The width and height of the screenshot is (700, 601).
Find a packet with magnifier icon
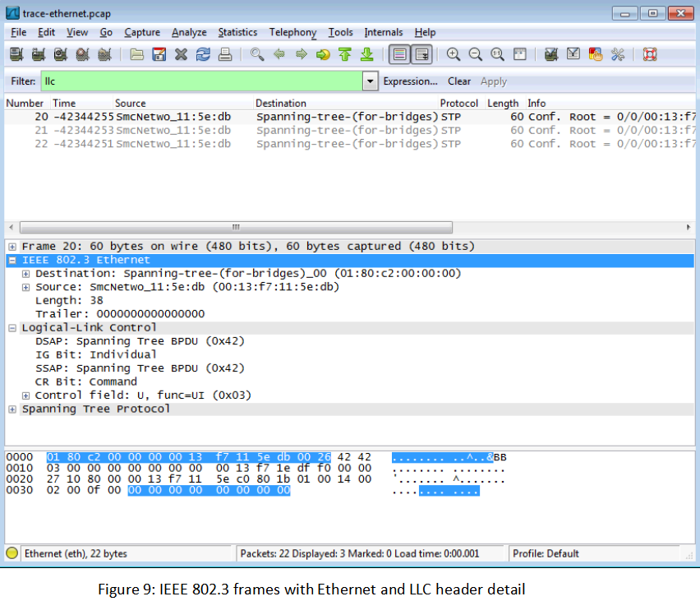[x=256, y=54]
